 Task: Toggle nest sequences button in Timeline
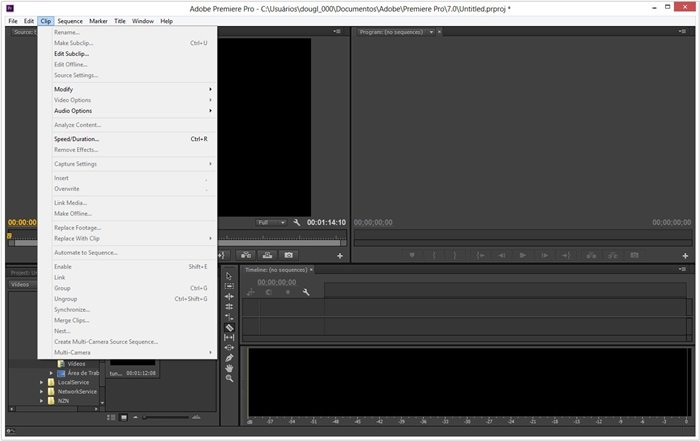(250, 292)
